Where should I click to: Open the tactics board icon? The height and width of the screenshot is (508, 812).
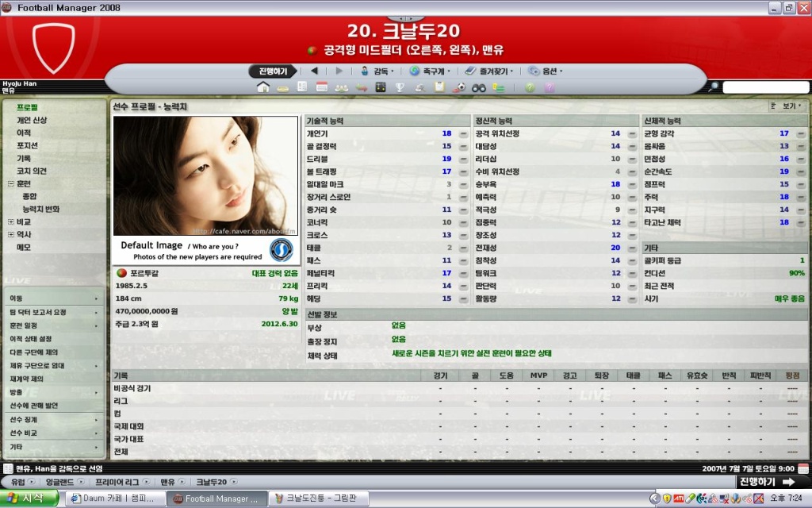pos(381,87)
